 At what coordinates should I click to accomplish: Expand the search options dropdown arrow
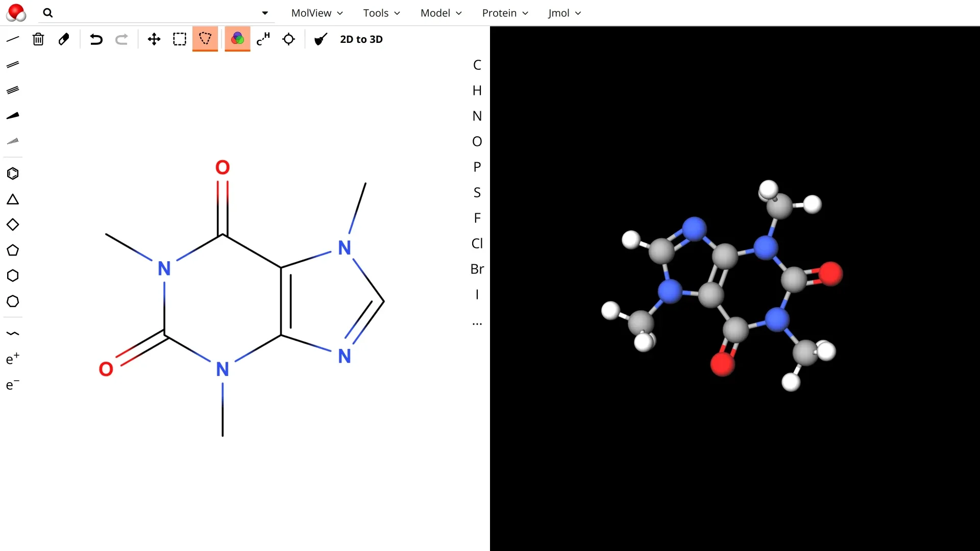coord(264,13)
